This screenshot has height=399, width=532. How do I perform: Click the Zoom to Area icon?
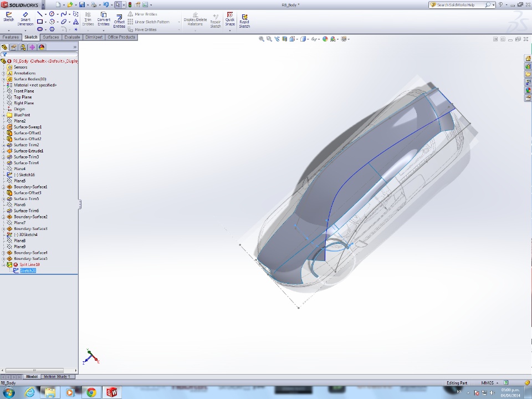click(269, 39)
